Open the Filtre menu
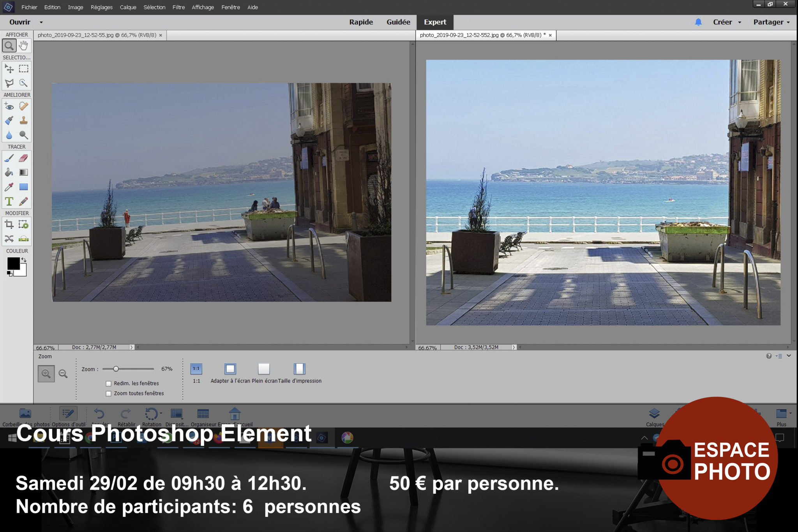 (178, 7)
